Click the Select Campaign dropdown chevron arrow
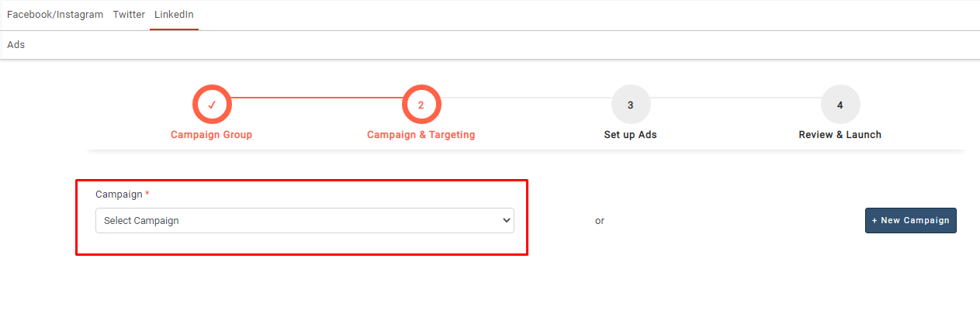The width and height of the screenshot is (980, 317). click(x=506, y=220)
